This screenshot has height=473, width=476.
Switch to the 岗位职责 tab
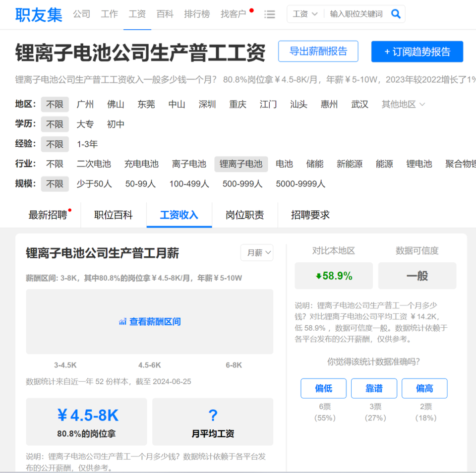(244, 215)
